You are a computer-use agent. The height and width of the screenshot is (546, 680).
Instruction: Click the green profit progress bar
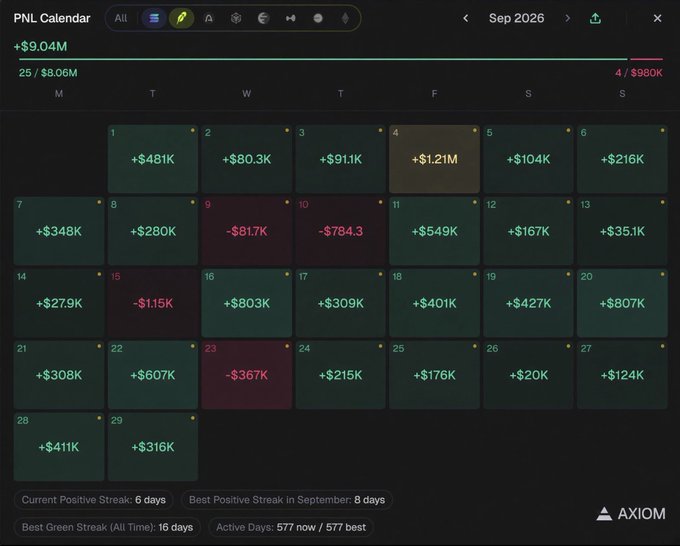click(323, 59)
